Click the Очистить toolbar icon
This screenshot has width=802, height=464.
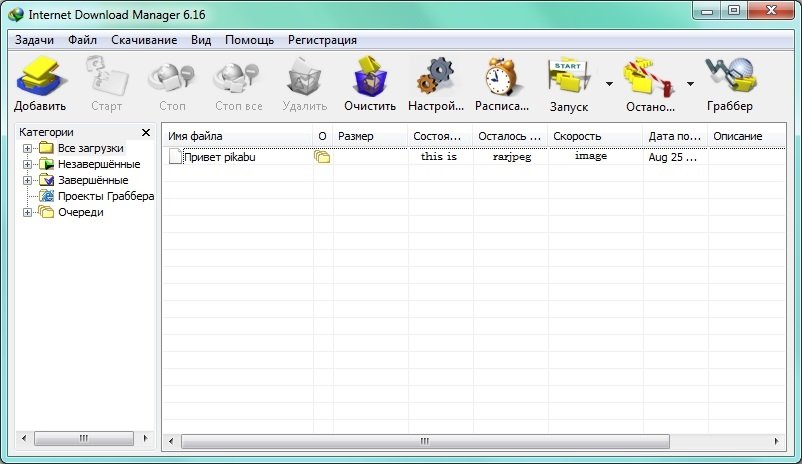click(370, 76)
